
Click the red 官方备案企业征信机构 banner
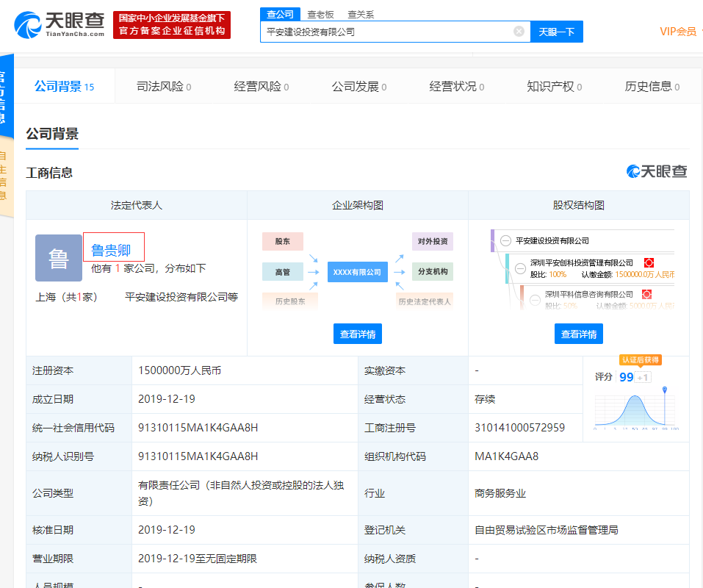172,25
